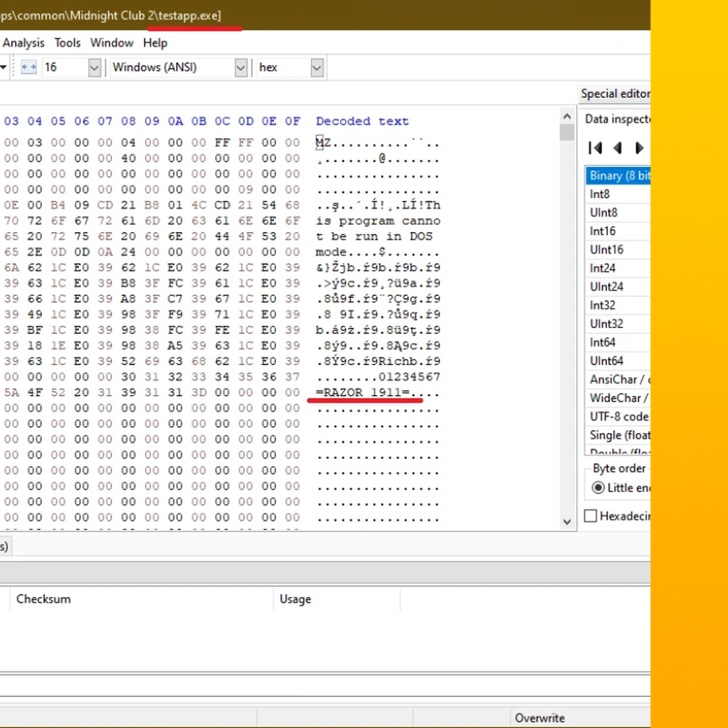Select the Int16 row in data inspector

618,231
